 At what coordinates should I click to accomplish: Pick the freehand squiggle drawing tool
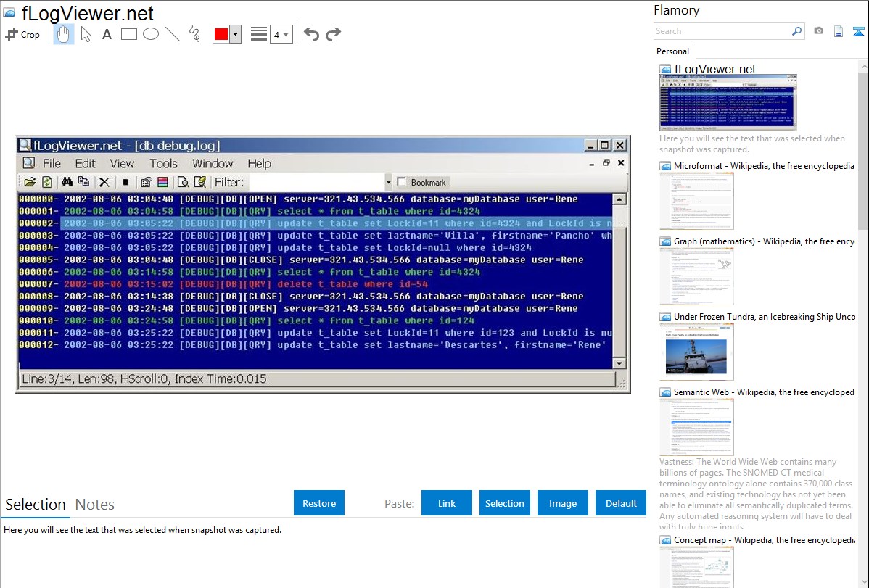pyautogui.click(x=194, y=34)
